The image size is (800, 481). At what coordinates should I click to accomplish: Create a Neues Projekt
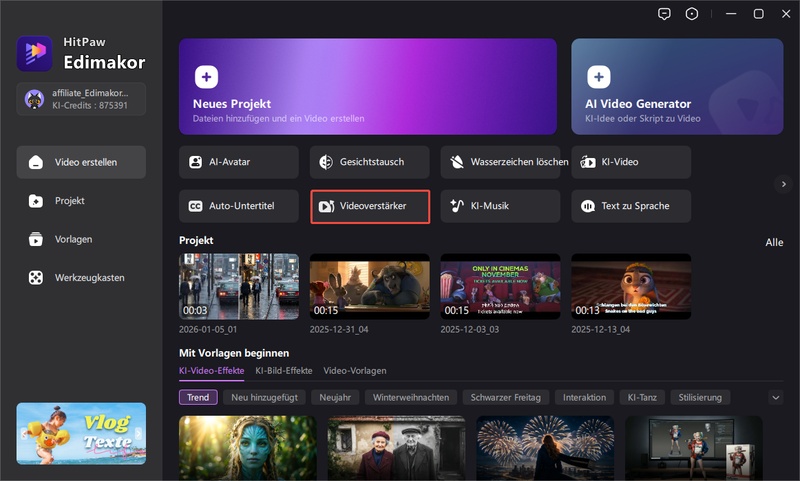point(367,86)
